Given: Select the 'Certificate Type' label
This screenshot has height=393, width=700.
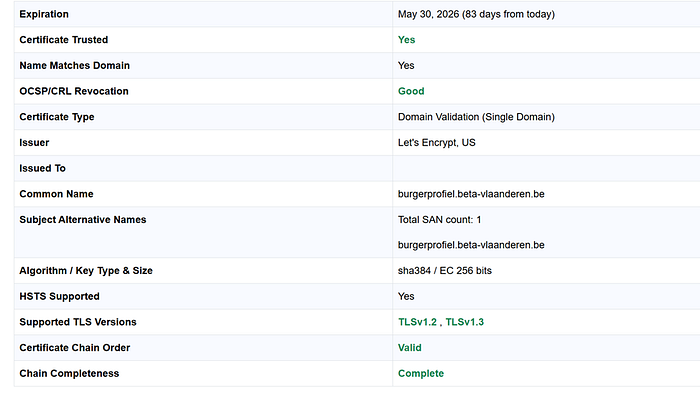Looking at the screenshot, I should tap(57, 117).
